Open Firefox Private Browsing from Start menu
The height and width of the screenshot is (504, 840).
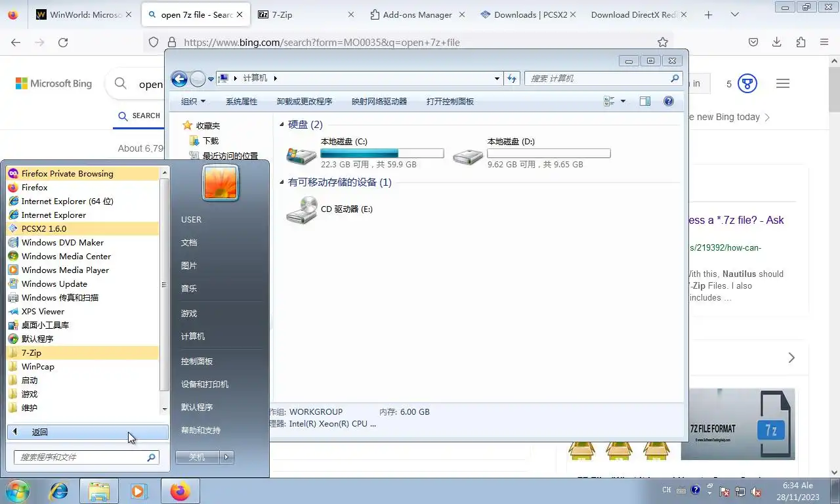83,173
